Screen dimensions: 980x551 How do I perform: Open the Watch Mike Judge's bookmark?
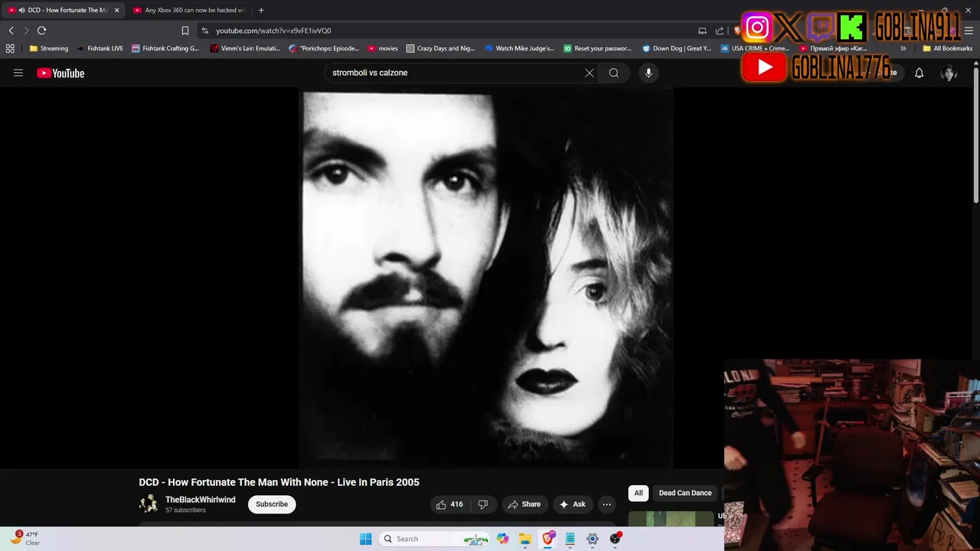tap(519, 48)
